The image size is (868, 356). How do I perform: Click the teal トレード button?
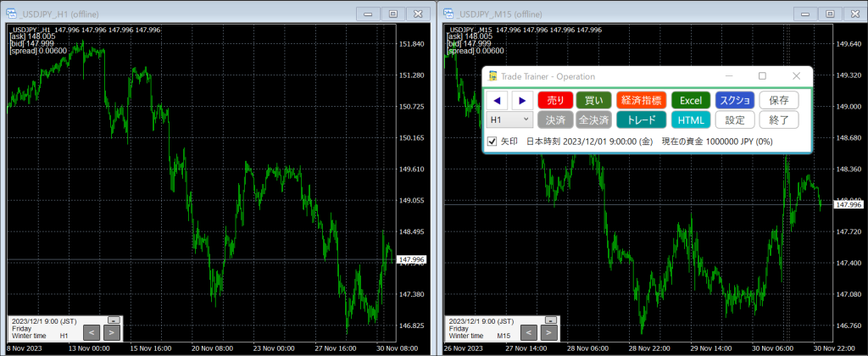(x=641, y=120)
